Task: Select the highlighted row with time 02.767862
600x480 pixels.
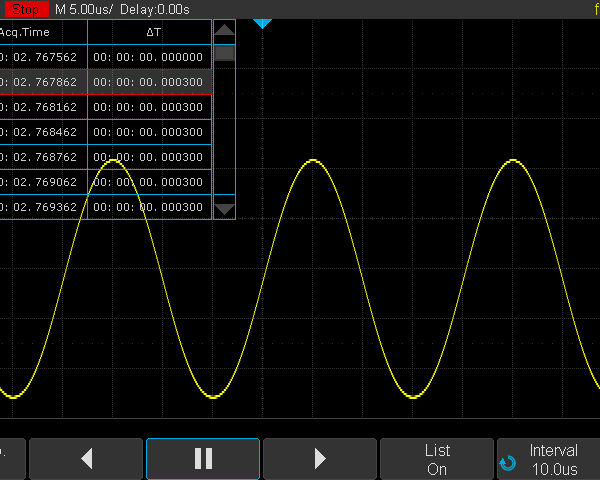Action: [105, 83]
